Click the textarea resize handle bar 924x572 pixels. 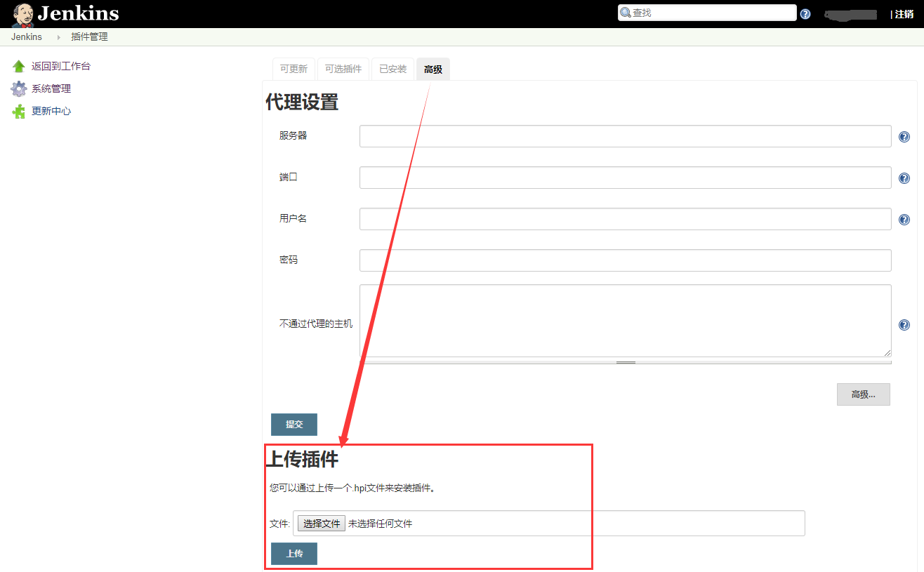(626, 362)
